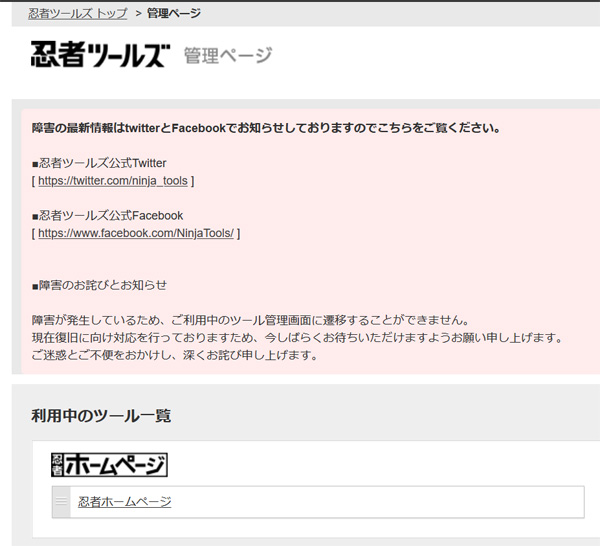This screenshot has width=600, height=546.
Task: Click the drag handle beside 忍者ホームページ
Action: click(x=61, y=502)
